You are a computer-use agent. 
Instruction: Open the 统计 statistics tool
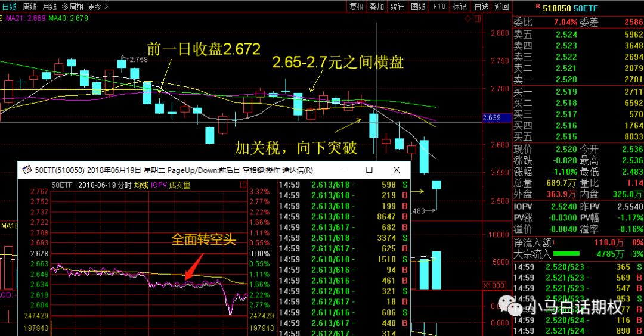[x=397, y=7]
